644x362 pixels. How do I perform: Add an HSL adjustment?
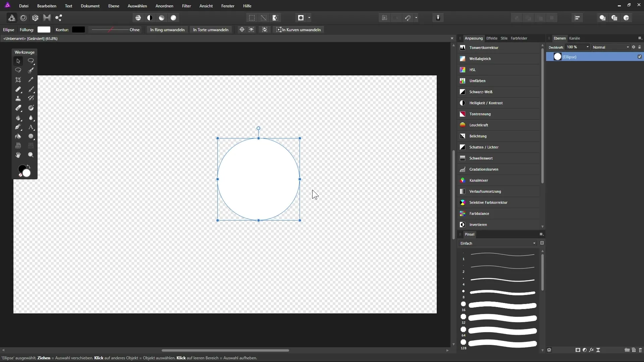tap(499, 70)
